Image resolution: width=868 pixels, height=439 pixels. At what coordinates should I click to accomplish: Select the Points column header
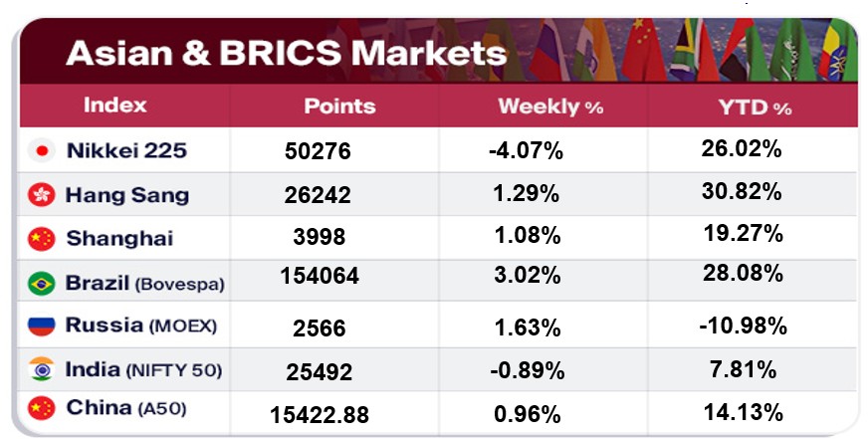pos(339,106)
